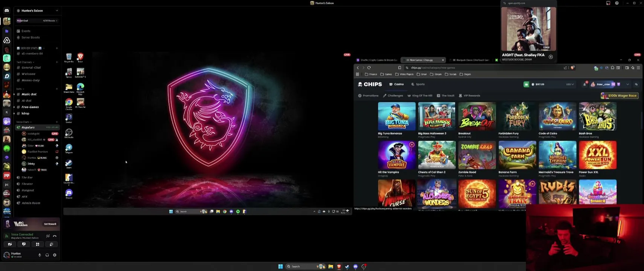The image size is (644, 271).
Task: Open green wallet button on Chips
Action: (x=526, y=84)
